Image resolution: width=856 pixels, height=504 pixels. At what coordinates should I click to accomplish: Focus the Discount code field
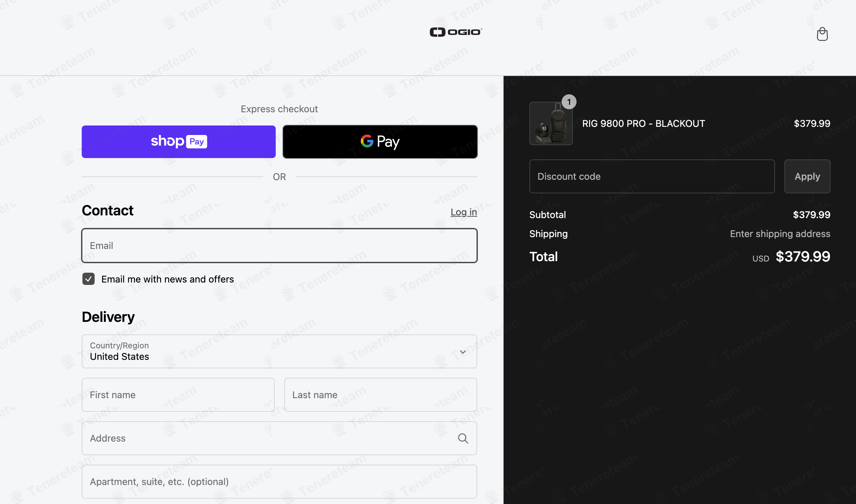click(x=651, y=177)
